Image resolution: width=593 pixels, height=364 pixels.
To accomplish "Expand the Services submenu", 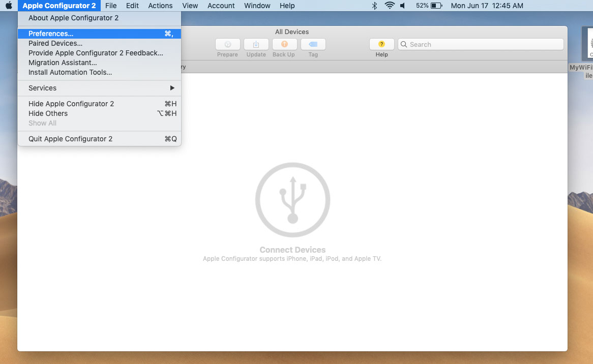I will click(x=100, y=88).
